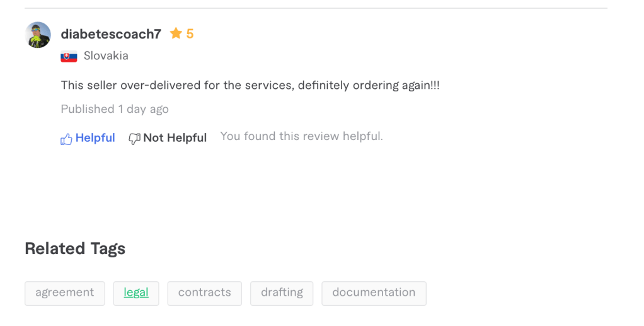Click the Published 1 day ago timestamp

coord(115,109)
